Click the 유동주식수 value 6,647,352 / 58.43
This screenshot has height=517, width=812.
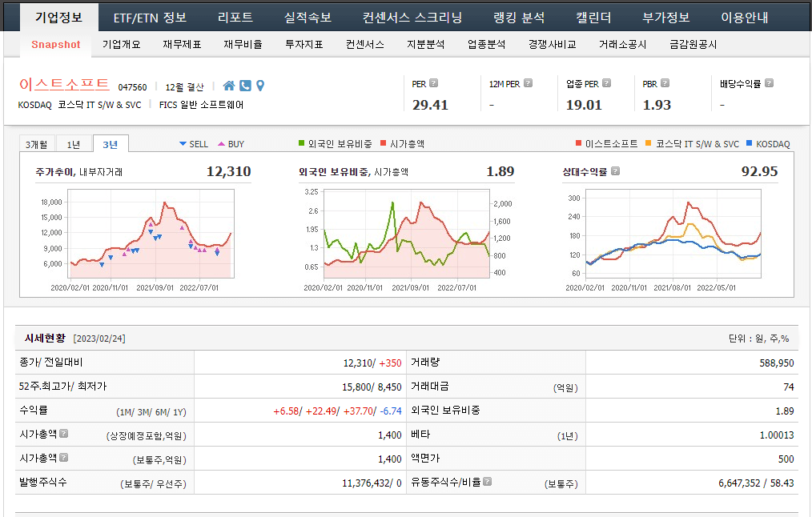(x=756, y=483)
